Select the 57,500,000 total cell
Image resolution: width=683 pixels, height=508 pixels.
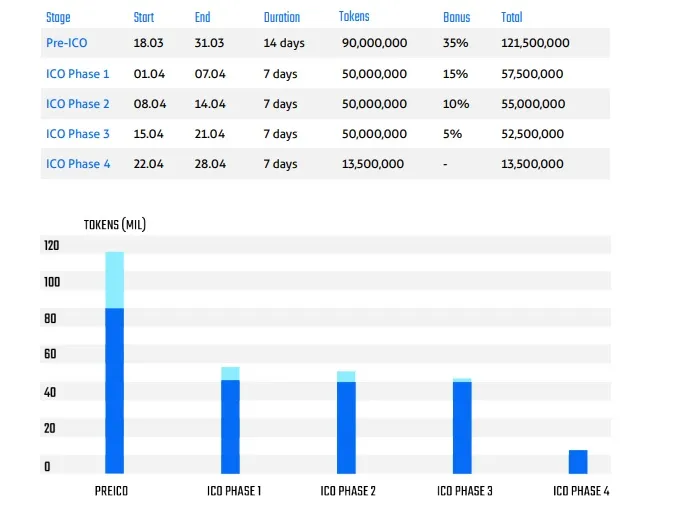(x=532, y=74)
